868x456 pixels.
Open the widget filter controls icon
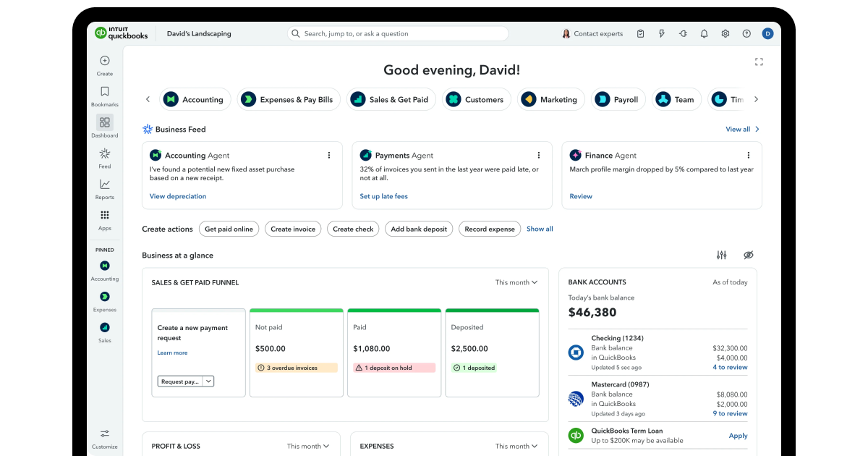[x=721, y=255]
